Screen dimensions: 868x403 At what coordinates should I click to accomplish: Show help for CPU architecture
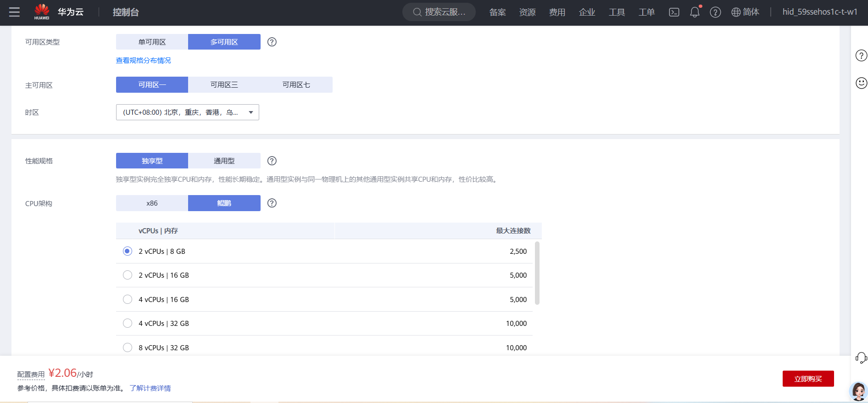click(272, 203)
